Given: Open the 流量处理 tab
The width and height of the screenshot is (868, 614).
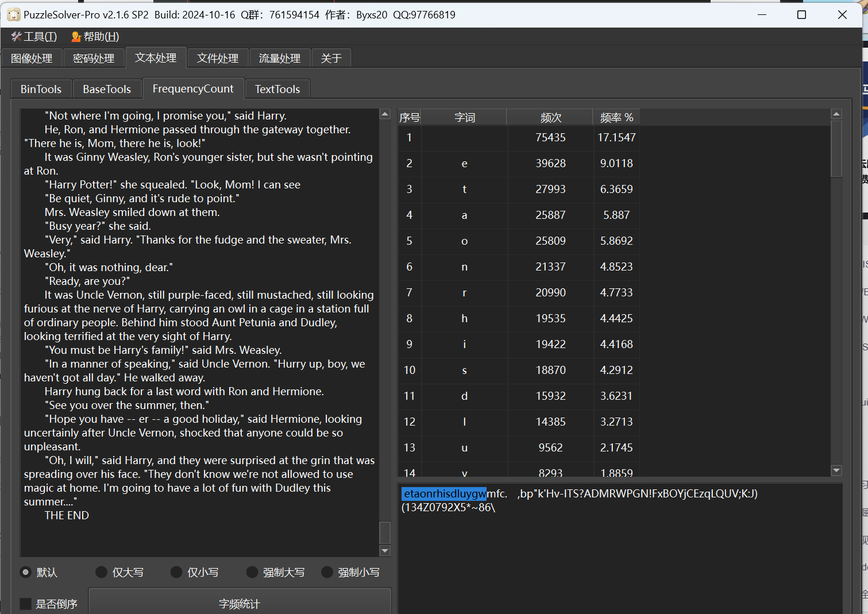Looking at the screenshot, I should [280, 58].
